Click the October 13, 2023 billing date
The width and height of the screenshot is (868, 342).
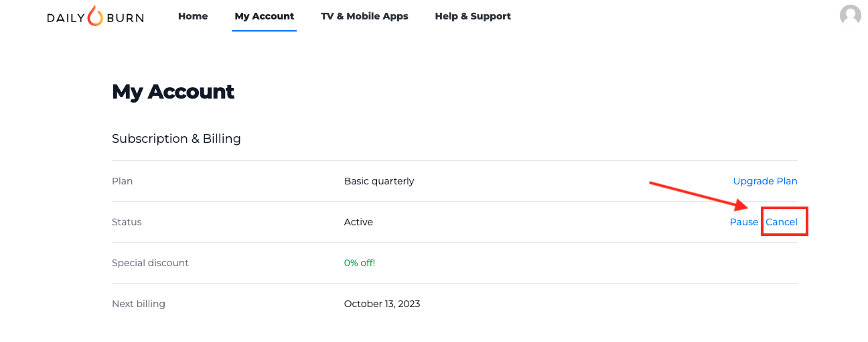[x=382, y=304]
